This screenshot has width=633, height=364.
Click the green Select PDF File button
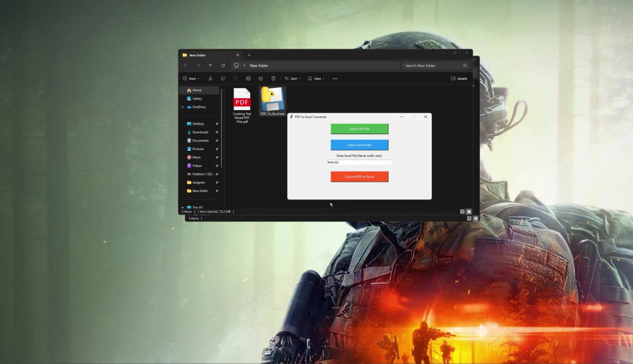tap(360, 129)
